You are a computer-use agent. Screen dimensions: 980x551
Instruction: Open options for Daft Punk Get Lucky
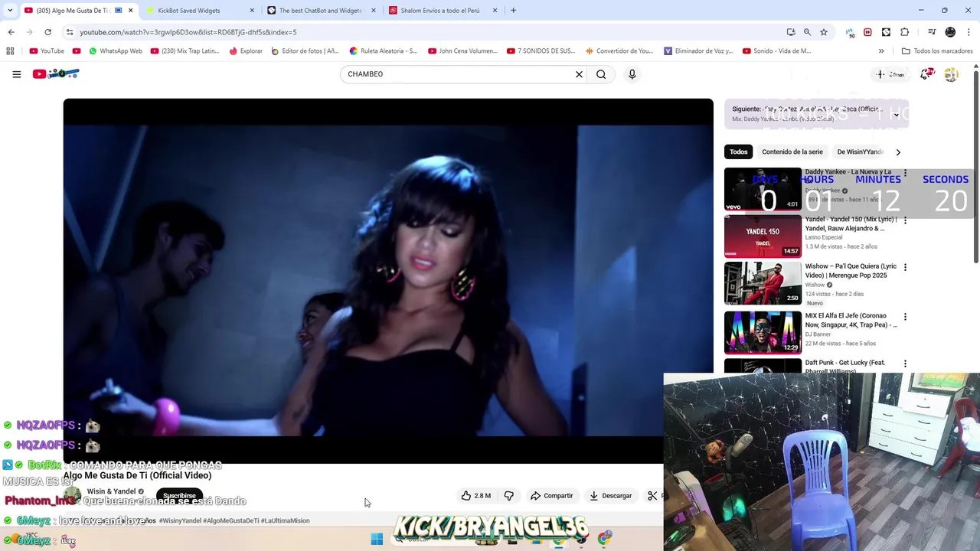(x=905, y=364)
